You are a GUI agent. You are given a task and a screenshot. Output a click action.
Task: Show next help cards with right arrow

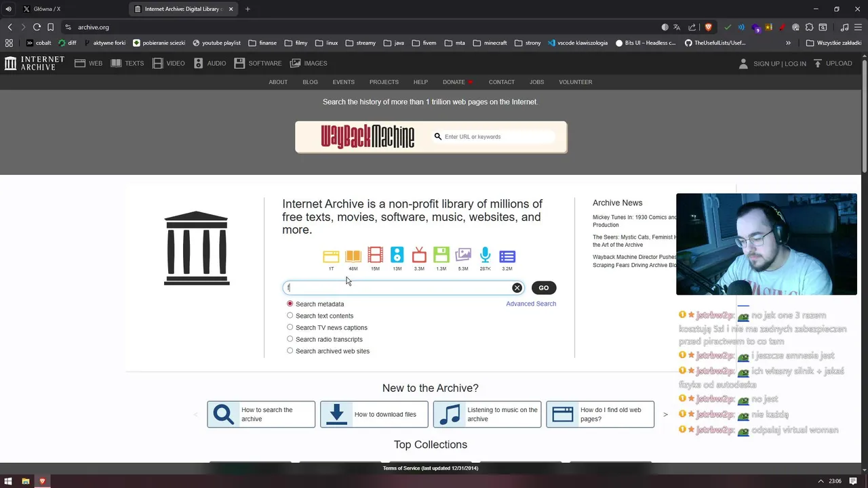point(665,414)
